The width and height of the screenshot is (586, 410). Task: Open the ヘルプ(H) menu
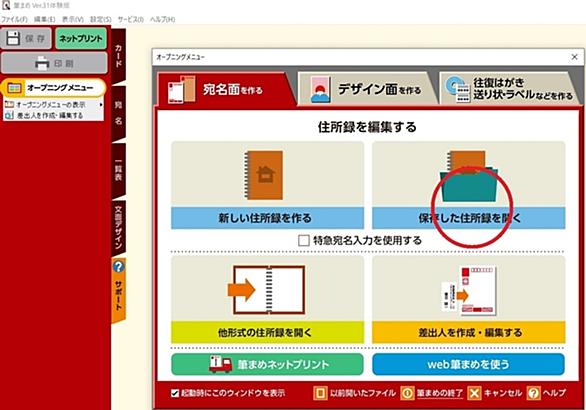click(x=163, y=19)
